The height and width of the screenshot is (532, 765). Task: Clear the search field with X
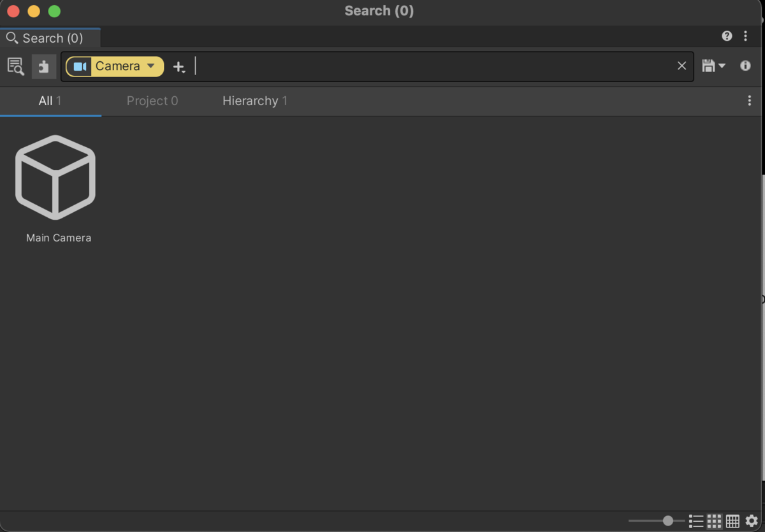point(681,66)
